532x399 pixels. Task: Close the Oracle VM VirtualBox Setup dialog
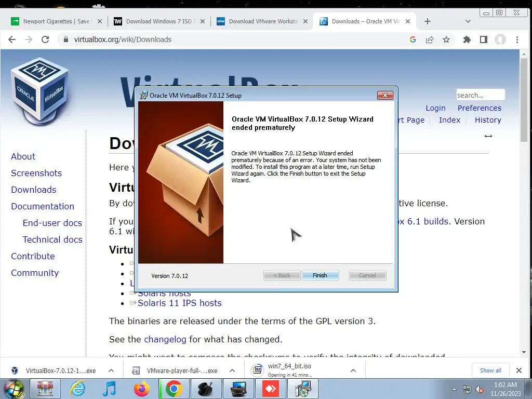pos(385,96)
